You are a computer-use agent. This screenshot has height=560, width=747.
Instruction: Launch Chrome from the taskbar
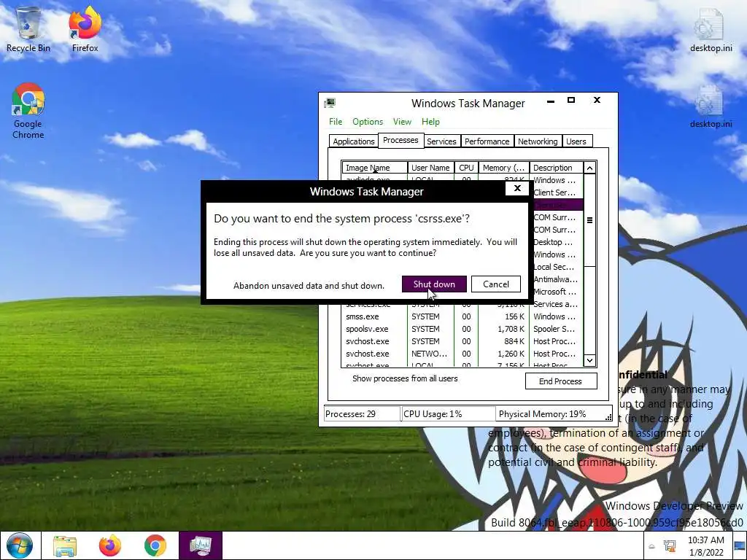click(155, 545)
